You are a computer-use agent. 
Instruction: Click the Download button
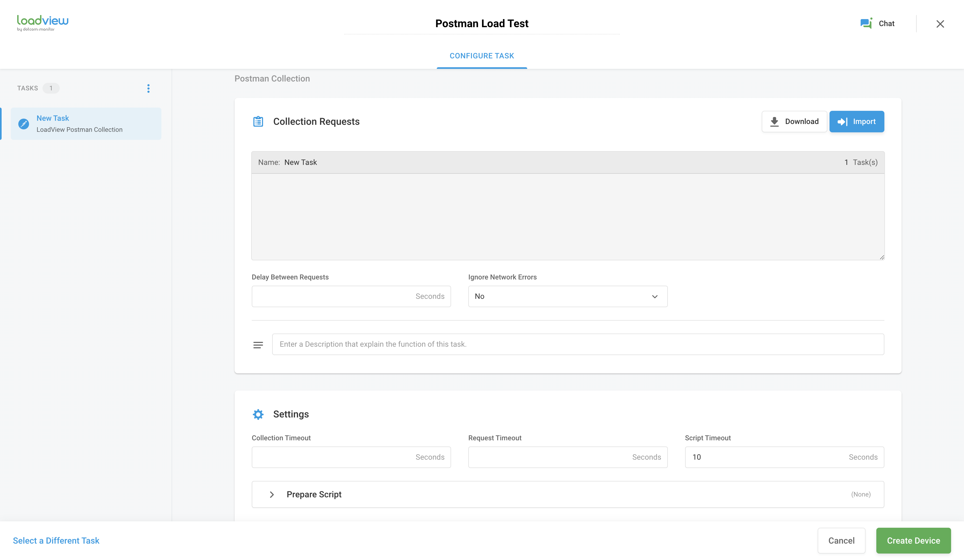point(794,122)
